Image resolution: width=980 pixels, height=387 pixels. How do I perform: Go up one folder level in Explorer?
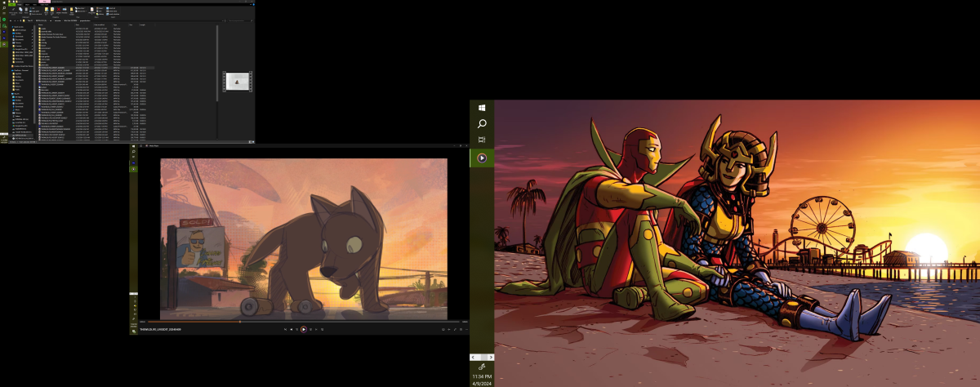coord(20,20)
